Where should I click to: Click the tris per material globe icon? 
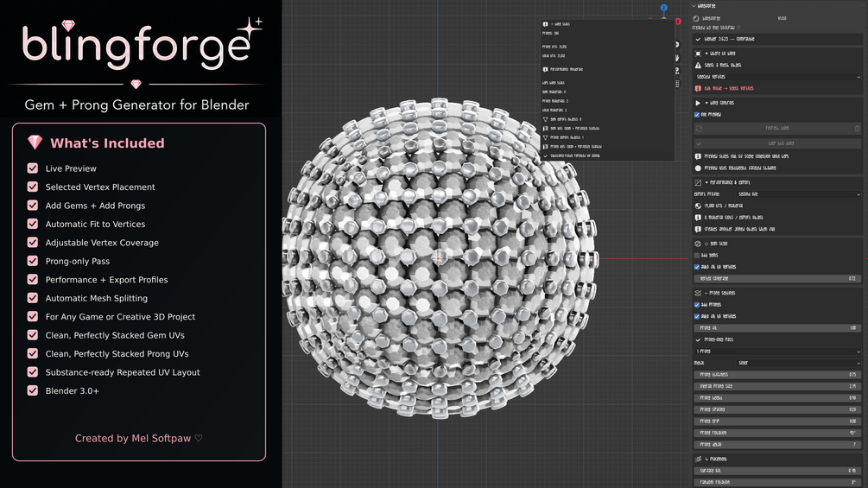tap(698, 206)
